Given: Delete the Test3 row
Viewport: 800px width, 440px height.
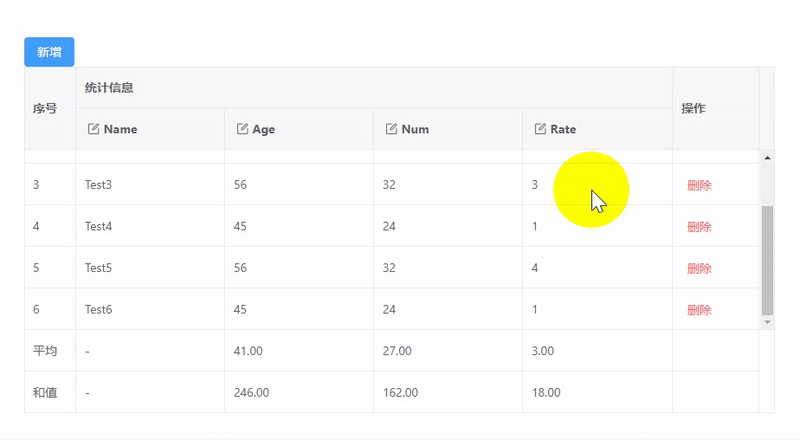Looking at the screenshot, I should tap(699, 185).
